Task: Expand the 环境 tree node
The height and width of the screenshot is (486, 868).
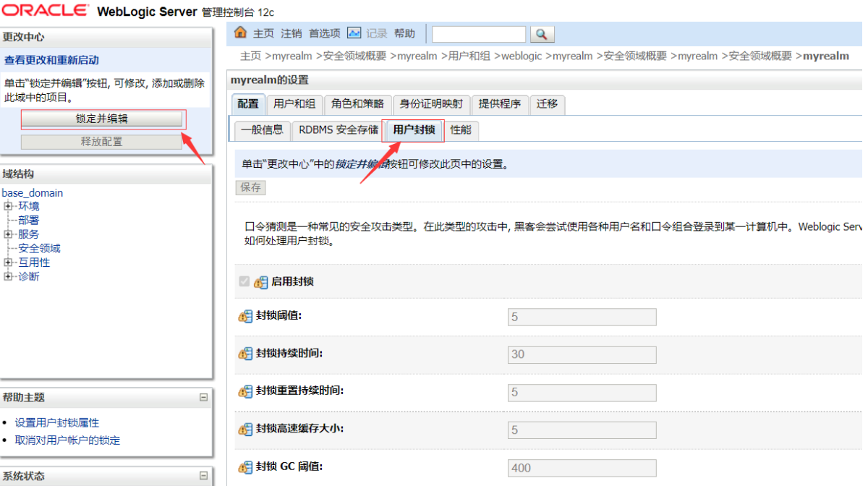Action: pyautogui.click(x=8, y=206)
